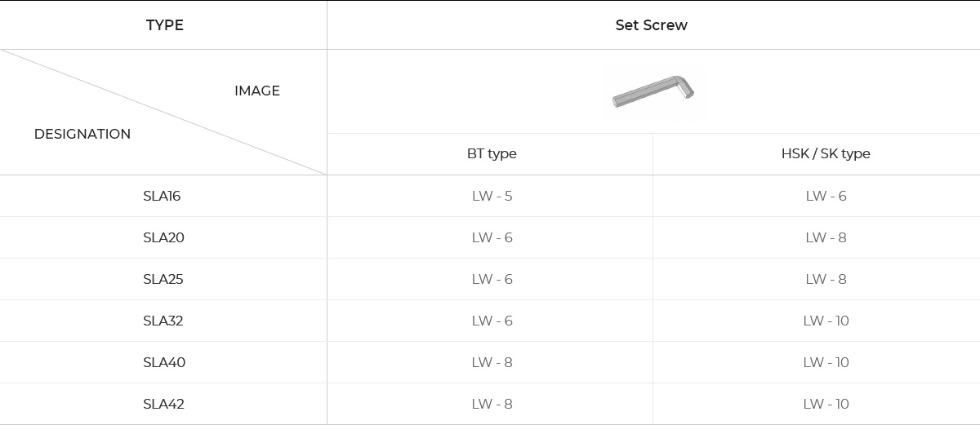Click the SLA42 designation cell
The height and width of the screenshot is (425, 980).
tap(163, 404)
